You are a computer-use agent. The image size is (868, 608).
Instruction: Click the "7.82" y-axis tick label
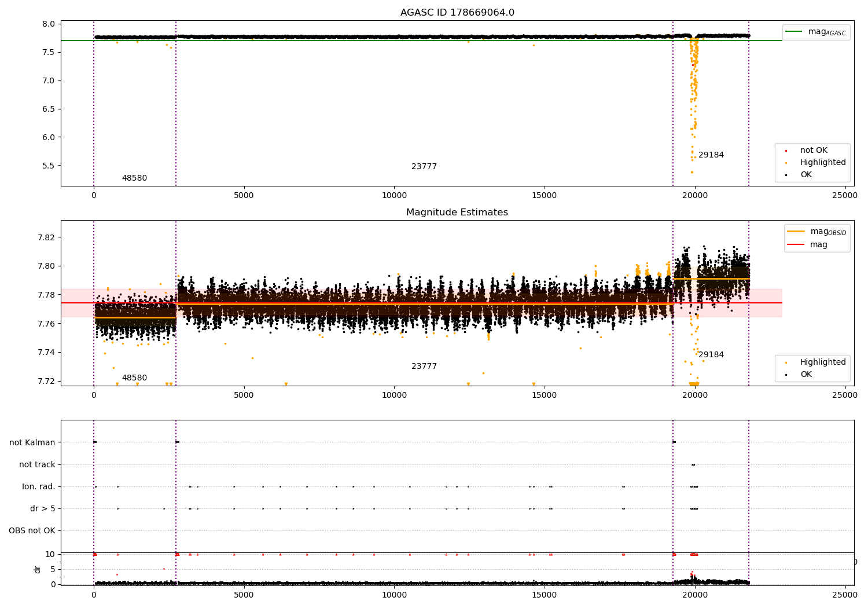point(46,237)
